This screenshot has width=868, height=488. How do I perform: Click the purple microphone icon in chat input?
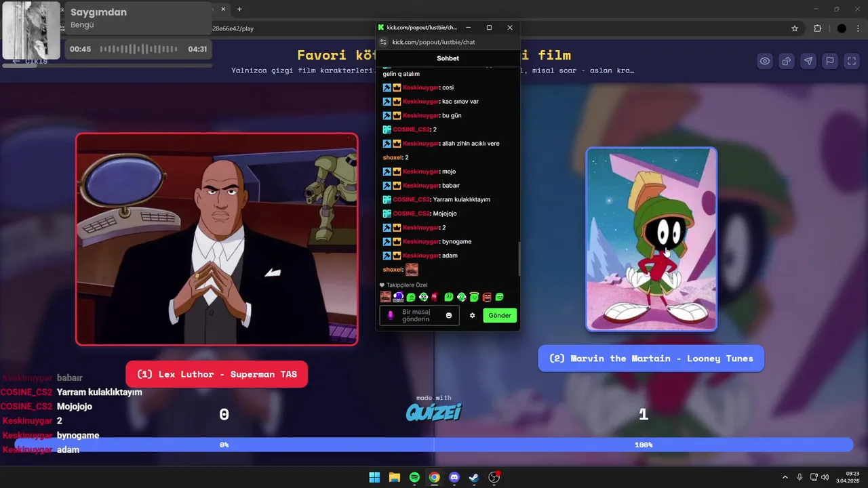(390, 315)
